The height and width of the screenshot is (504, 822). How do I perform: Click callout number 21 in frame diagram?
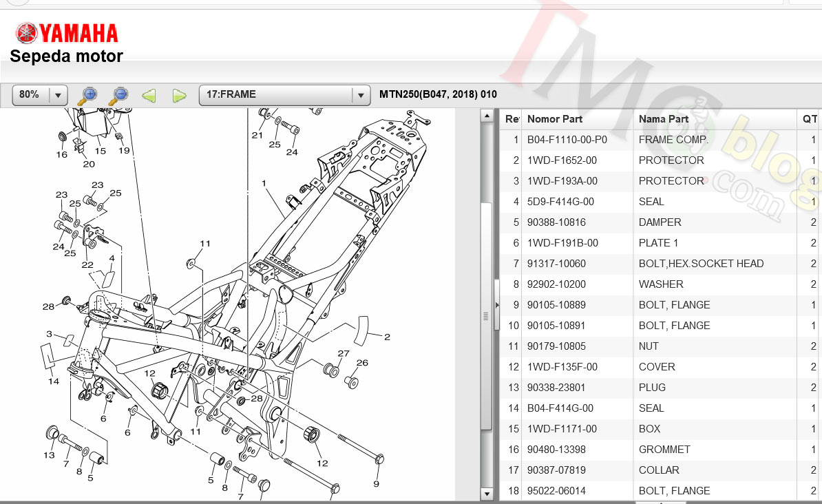pyautogui.click(x=257, y=135)
